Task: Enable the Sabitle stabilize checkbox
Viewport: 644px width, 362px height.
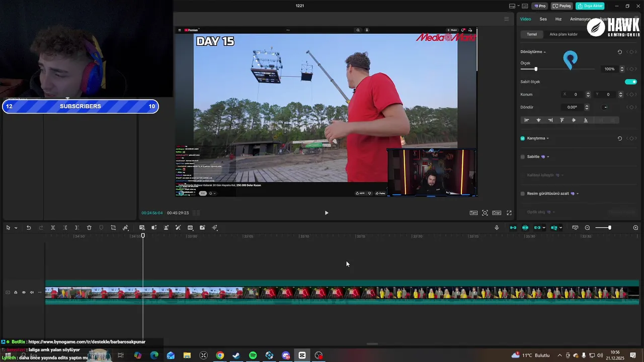Action: [x=522, y=157]
